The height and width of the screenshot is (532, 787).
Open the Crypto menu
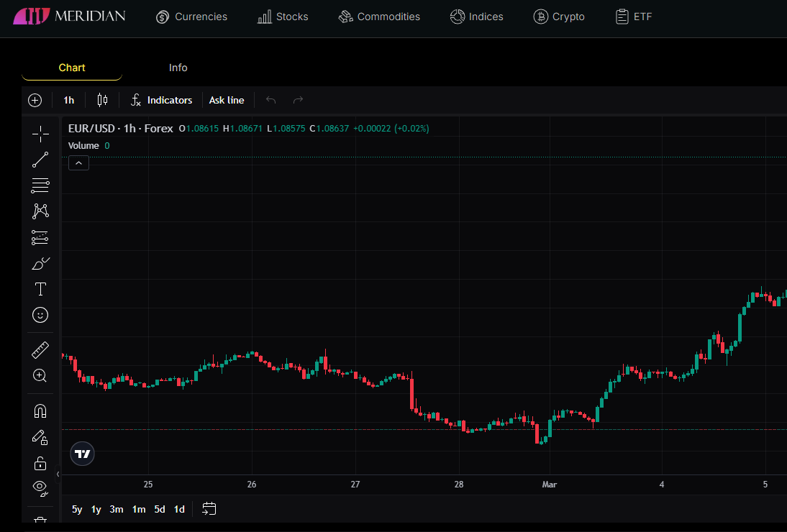[559, 17]
